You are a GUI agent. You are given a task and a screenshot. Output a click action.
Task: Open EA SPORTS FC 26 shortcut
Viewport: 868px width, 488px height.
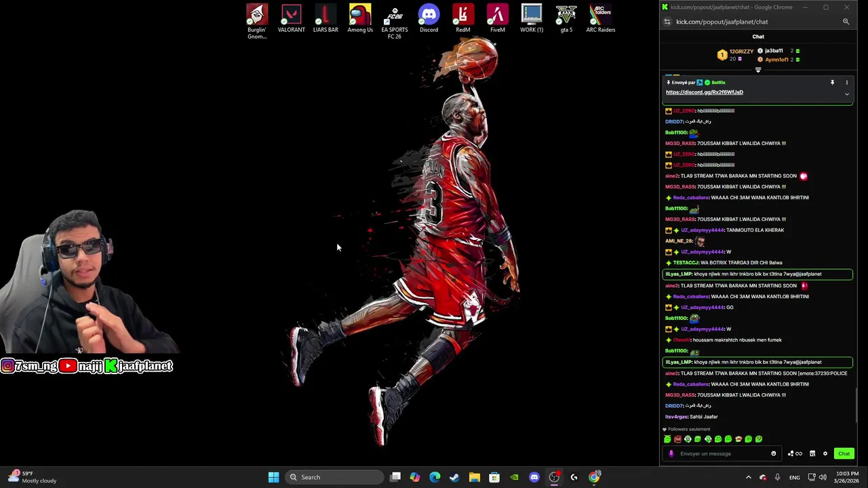(395, 21)
